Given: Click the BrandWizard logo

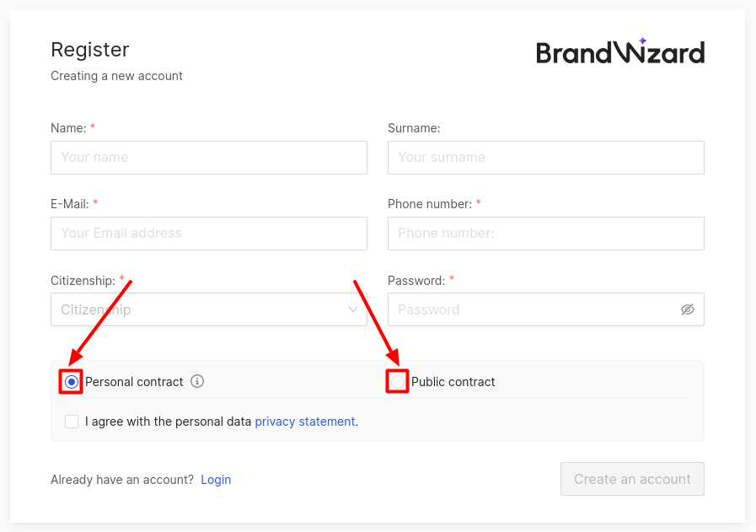Looking at the screenshot, I should [620, 51].
